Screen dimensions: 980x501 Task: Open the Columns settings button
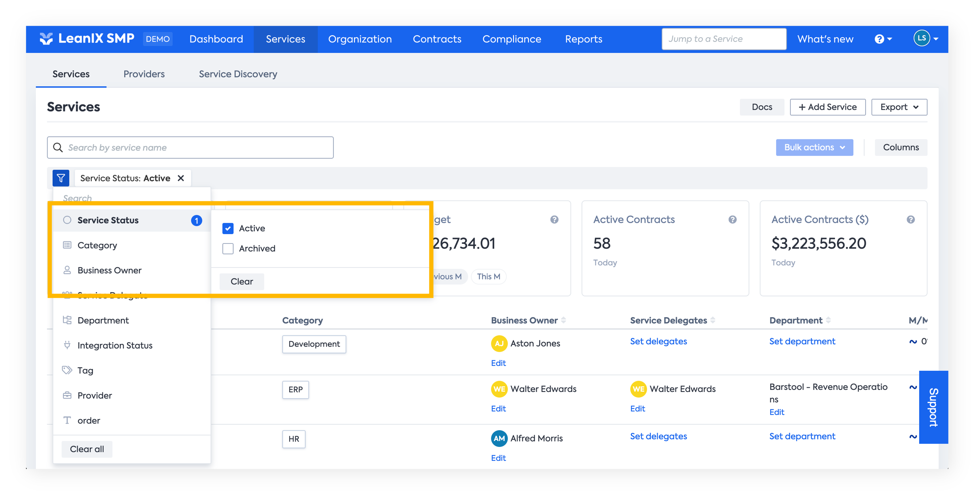[x=900, y=147]
